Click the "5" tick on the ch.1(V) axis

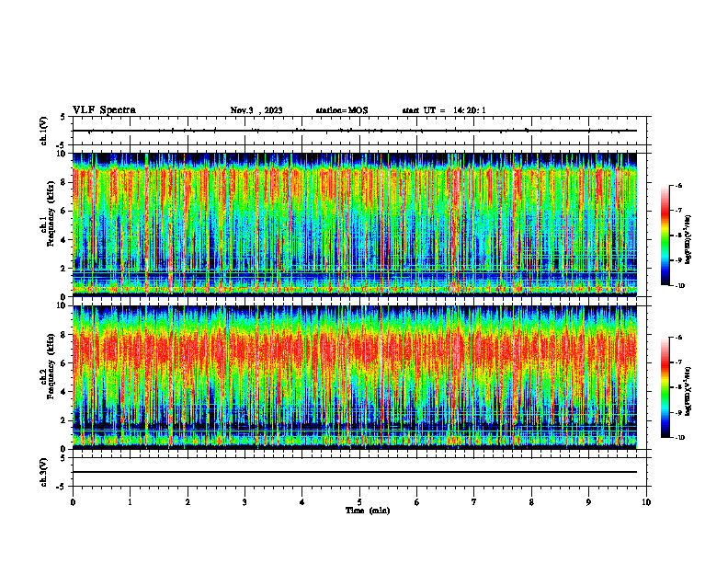pyautogui.click(x=63, y=117)
